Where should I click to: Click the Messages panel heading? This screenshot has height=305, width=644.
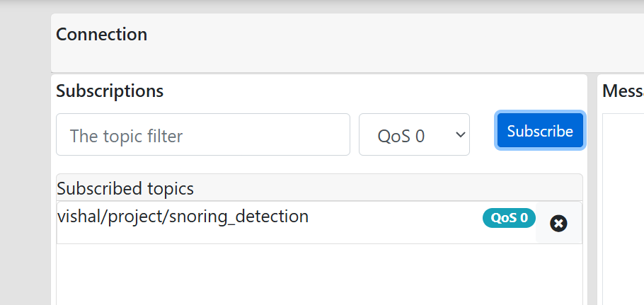tap(623, 91)
